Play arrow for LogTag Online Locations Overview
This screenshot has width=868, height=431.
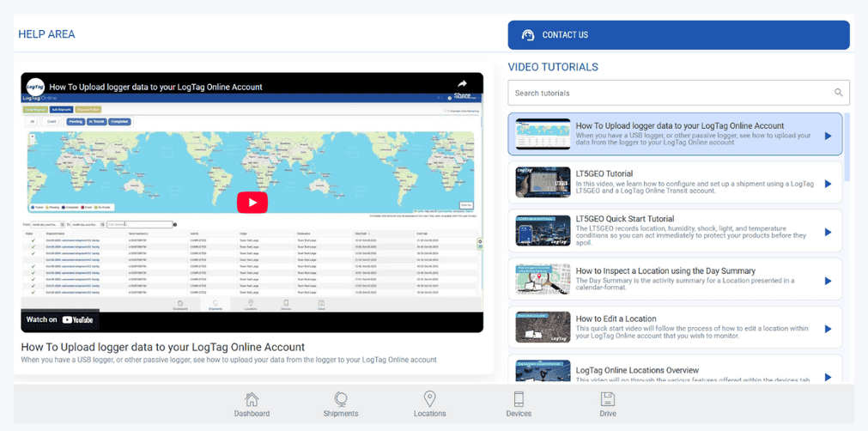[x=829, y=377]
